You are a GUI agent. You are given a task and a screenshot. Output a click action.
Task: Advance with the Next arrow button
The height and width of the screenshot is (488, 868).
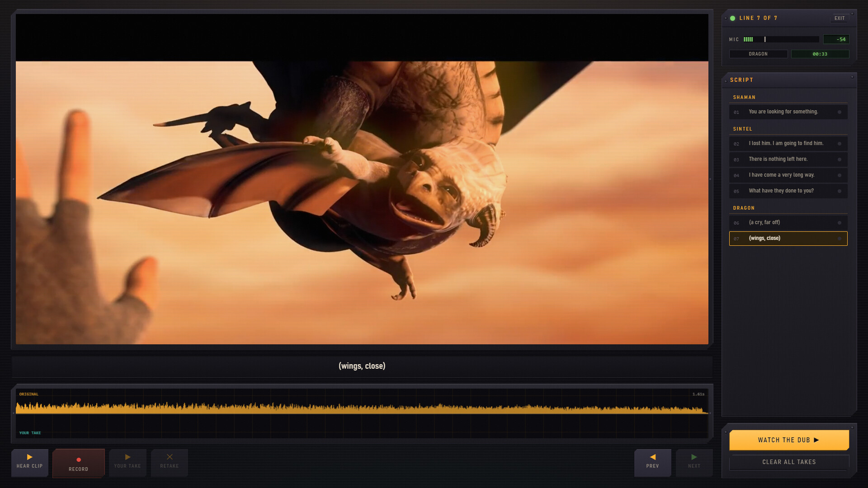point(694,462)
